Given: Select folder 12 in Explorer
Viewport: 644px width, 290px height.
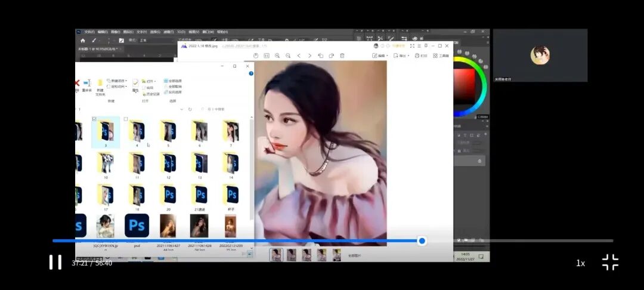Looking at the screenshot, I should 168,165.
